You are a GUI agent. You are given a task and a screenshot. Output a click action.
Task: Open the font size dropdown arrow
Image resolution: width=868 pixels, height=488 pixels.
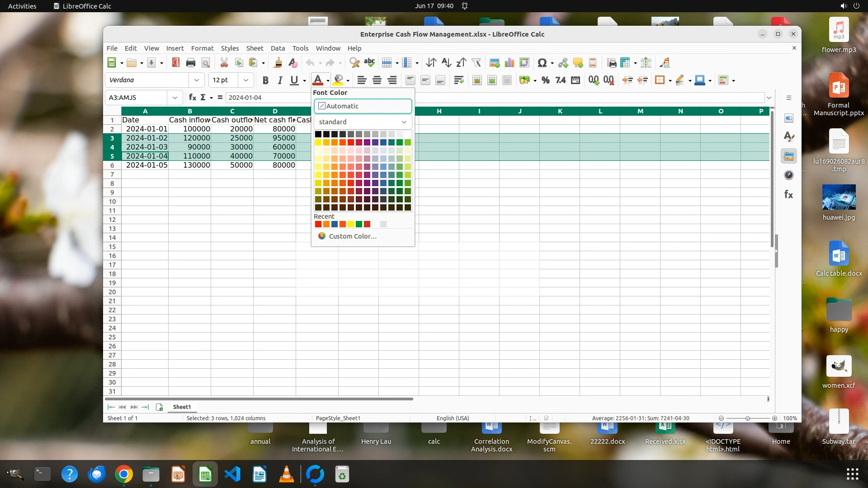245,80
